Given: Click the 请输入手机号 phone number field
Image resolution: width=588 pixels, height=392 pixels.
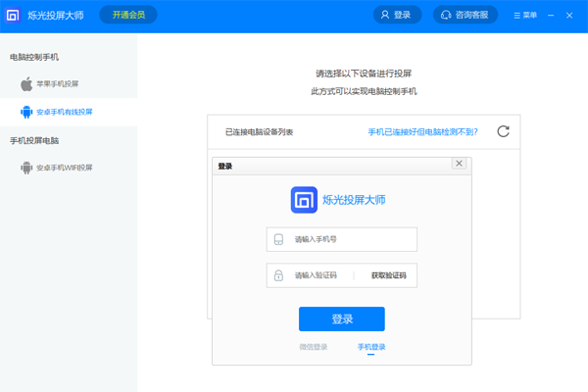Looking at the screenshot, I should click(x=342, y=239).
